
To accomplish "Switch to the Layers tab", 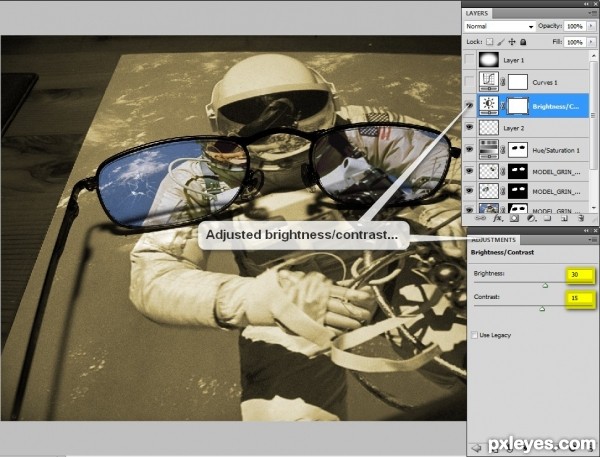I will (x=477, y=13).
